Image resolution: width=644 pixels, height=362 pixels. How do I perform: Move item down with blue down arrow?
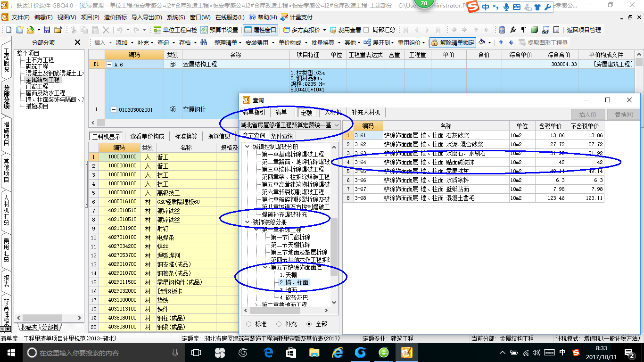tap(510, 42)
